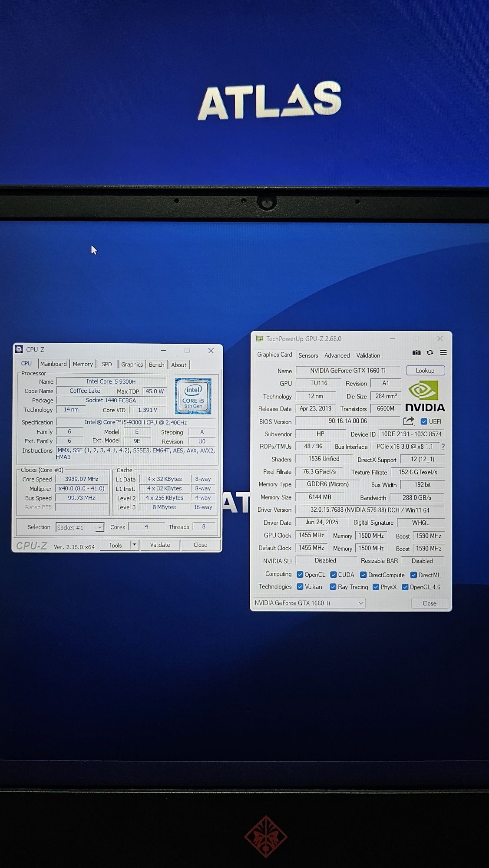Click the Intel Core i5 9300H name field
489x868 pixels.
tap(111, 381)
